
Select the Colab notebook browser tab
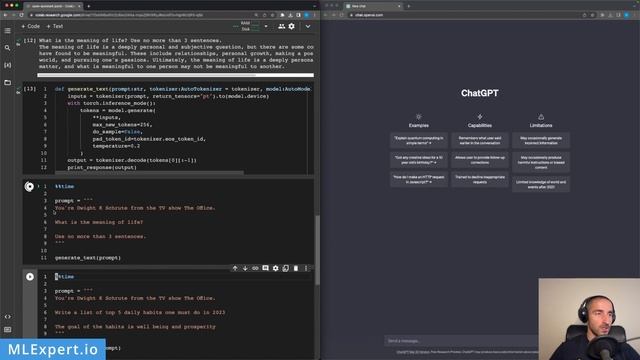point(53,6)
